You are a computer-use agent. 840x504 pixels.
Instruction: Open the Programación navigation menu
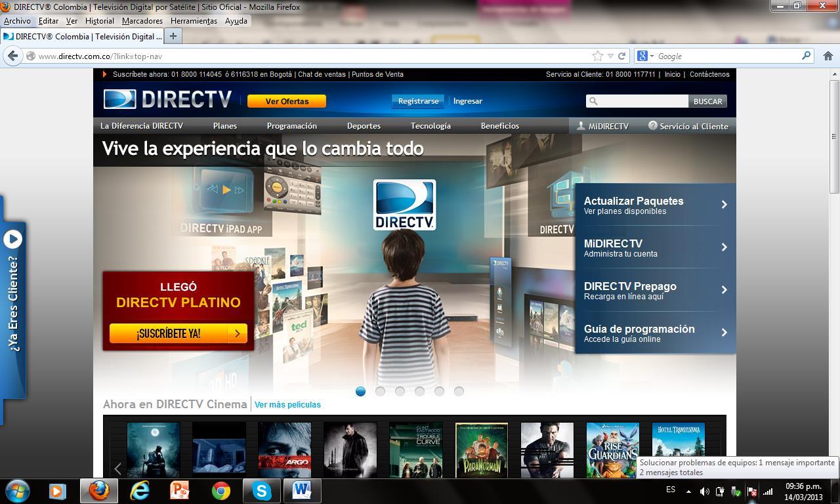click(292, 126)
